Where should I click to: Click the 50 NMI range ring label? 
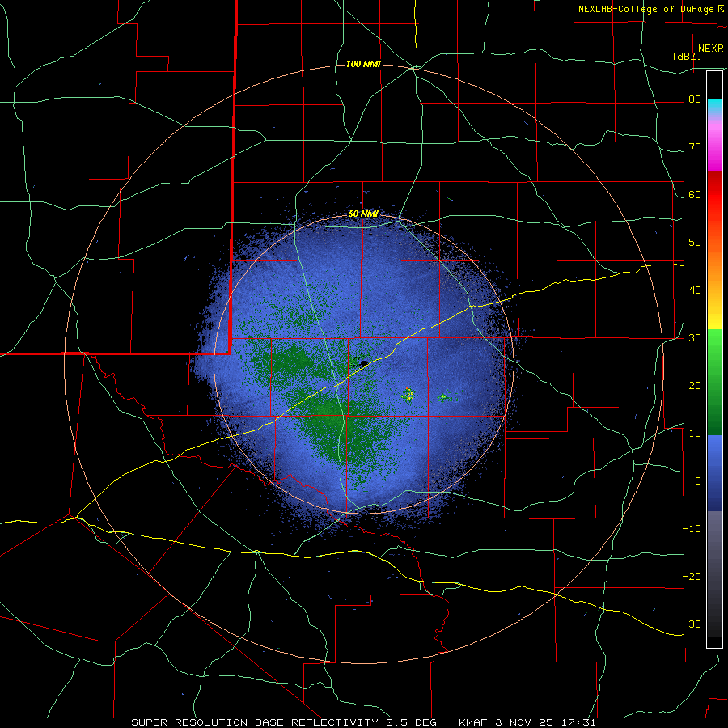tap(363, 214)
